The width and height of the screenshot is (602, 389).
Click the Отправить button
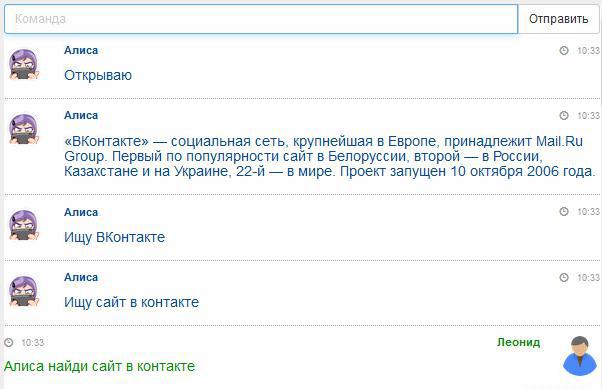point(559,19)
